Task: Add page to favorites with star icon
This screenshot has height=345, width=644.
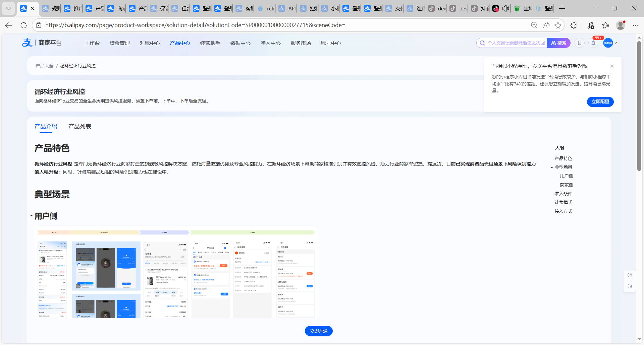Action: 558,25
